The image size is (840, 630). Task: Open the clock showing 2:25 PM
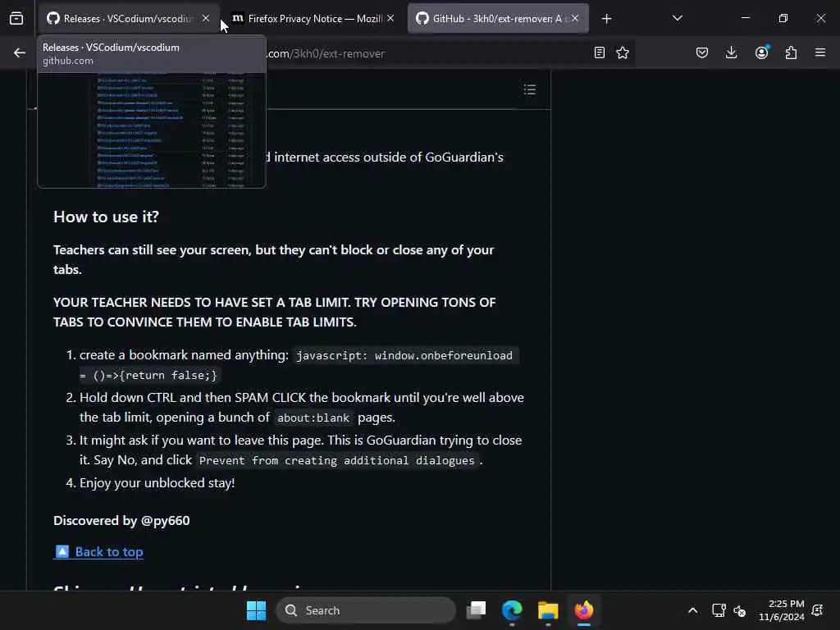[x=782, y=610]
